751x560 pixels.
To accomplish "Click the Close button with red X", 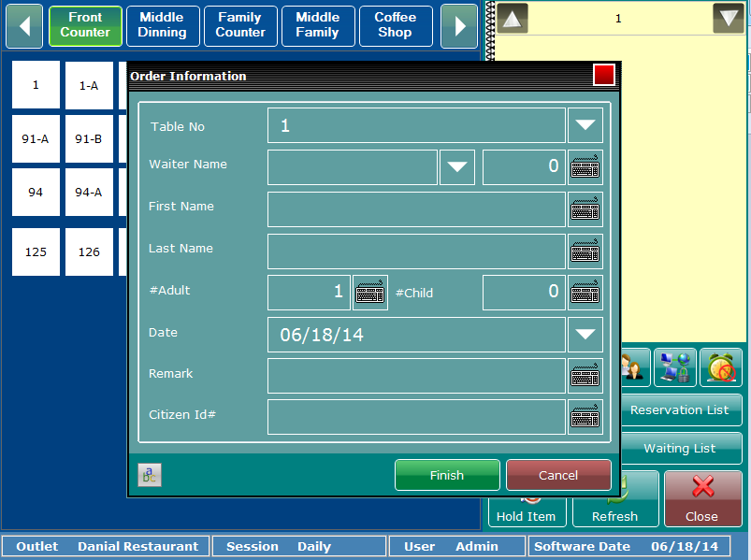I will tap(702, 498).
